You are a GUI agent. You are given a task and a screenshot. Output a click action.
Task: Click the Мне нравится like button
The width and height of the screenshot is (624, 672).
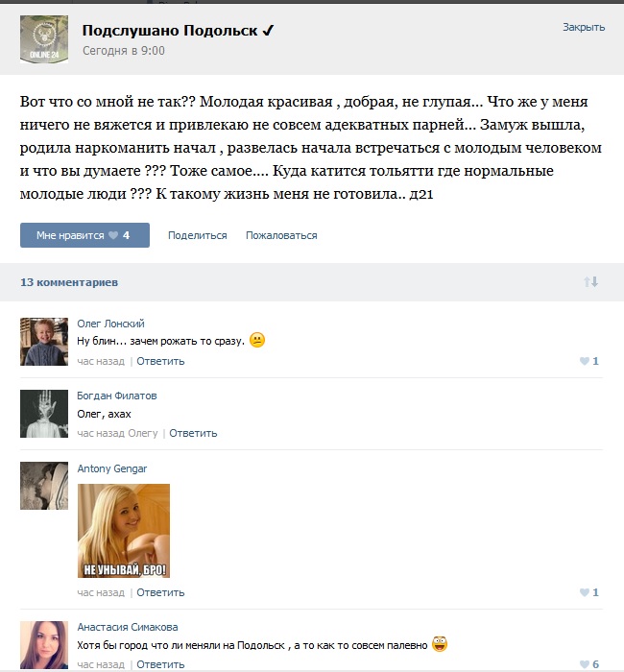click(x=84, y=235)
